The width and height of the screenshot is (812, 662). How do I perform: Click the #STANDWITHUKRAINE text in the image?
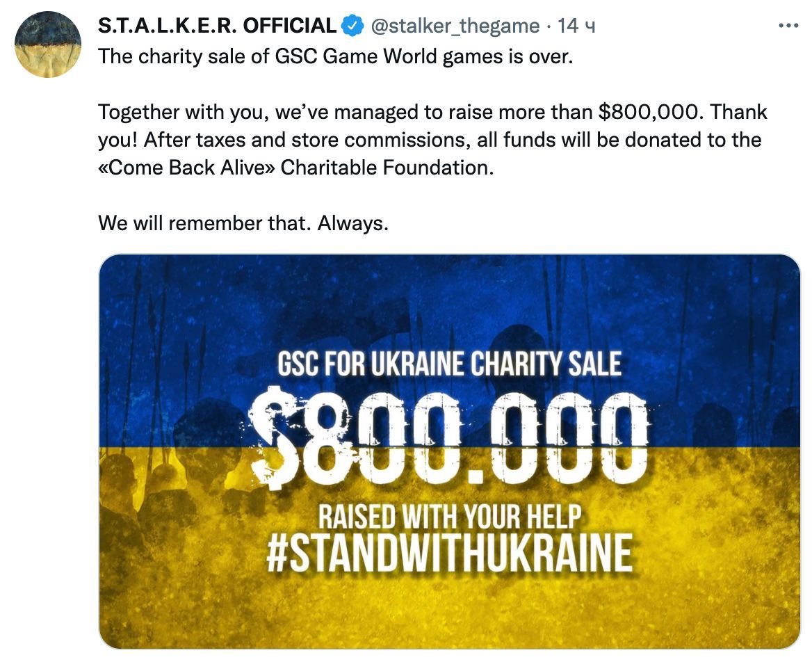click(449, 553)
